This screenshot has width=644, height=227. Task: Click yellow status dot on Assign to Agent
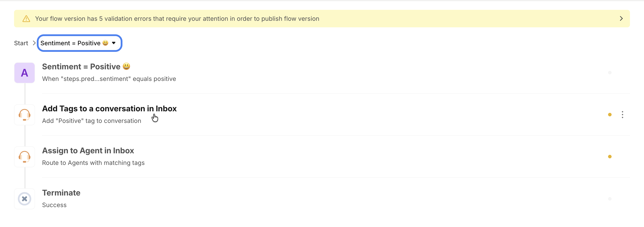[609, 157]
